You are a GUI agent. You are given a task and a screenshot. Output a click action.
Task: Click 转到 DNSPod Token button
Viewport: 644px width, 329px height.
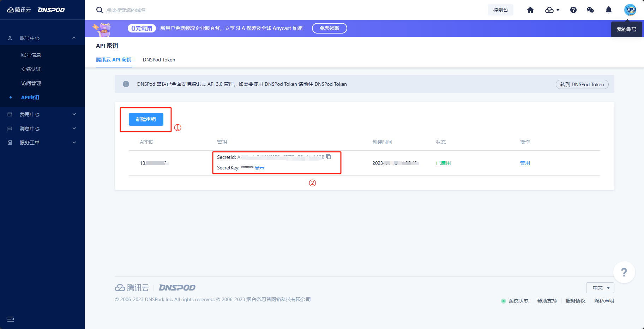pos(582,84)
